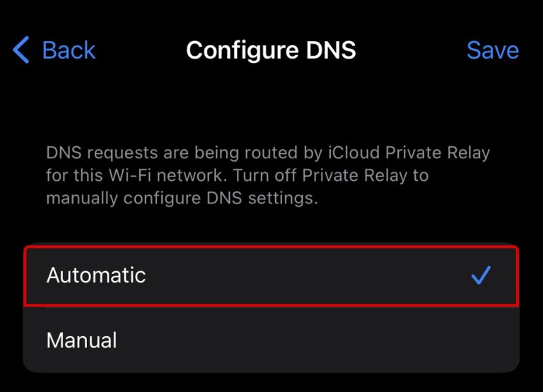This screenshot has width=543, height=392.
Task: Click the Back text label
Action: 69,51
